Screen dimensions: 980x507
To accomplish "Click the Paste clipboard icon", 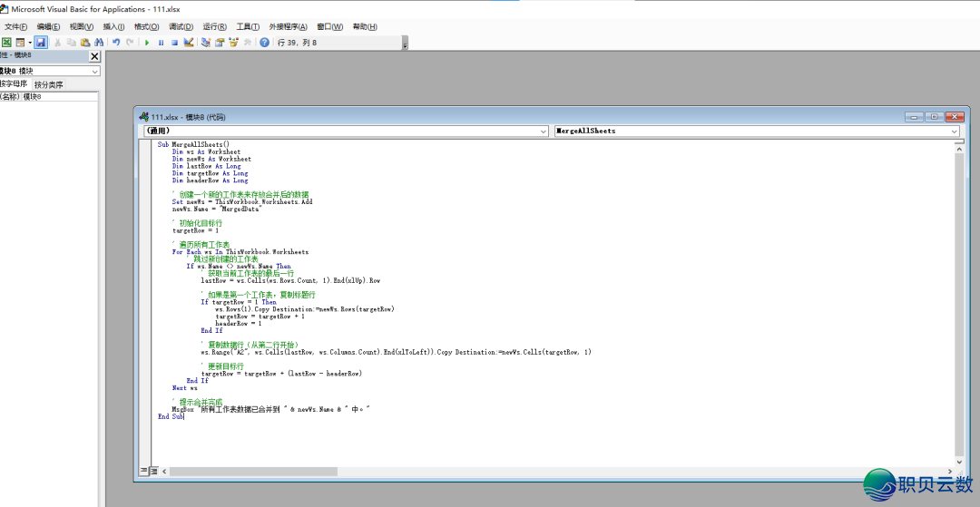I will pyautogui.click(x=85, y=43).
